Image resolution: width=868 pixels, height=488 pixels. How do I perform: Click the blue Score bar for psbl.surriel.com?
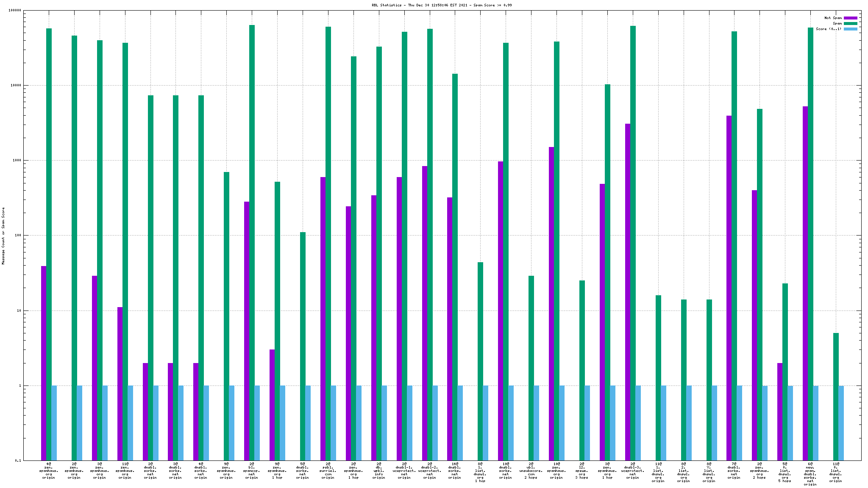coord(333,423)
